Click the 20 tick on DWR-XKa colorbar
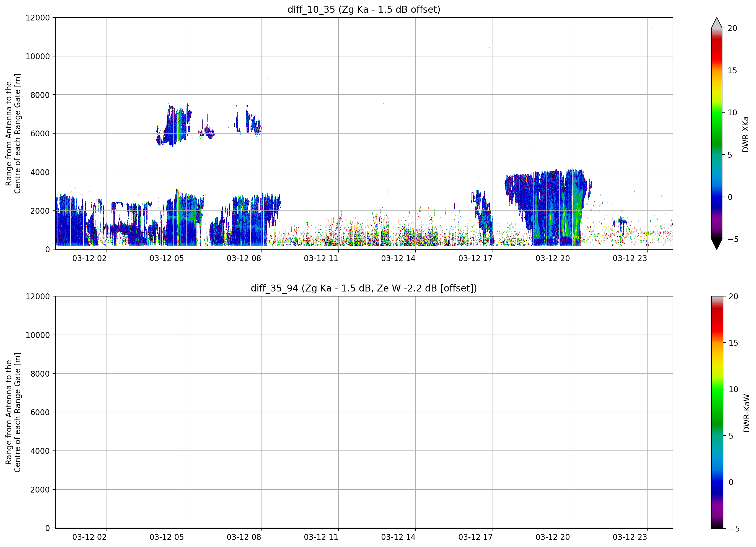This screenshot has width=756, height=547. coord(732,28)
